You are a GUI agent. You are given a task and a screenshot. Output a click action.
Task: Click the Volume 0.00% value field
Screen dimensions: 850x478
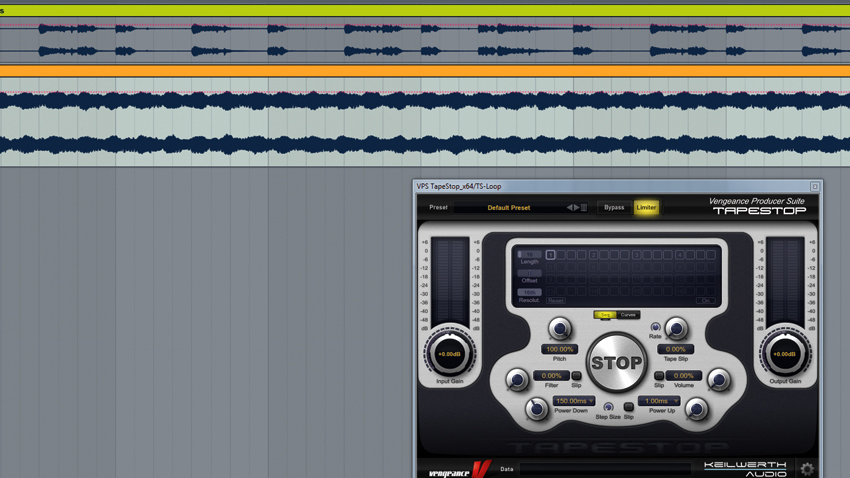coord(684,376)
